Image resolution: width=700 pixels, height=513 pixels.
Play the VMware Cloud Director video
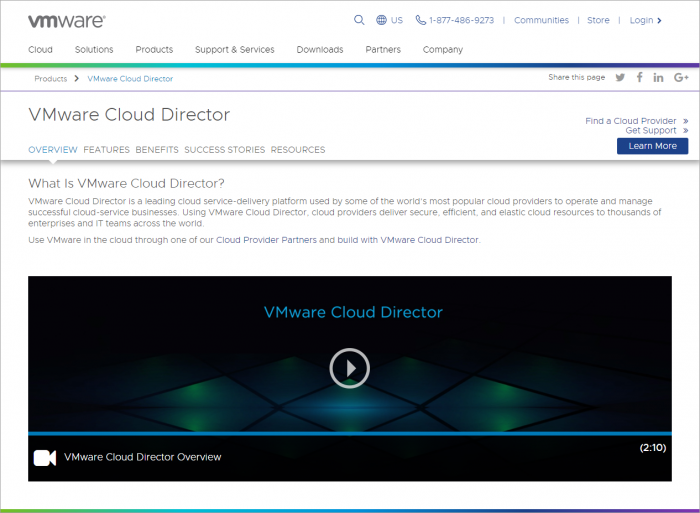[x=350, y=368]
